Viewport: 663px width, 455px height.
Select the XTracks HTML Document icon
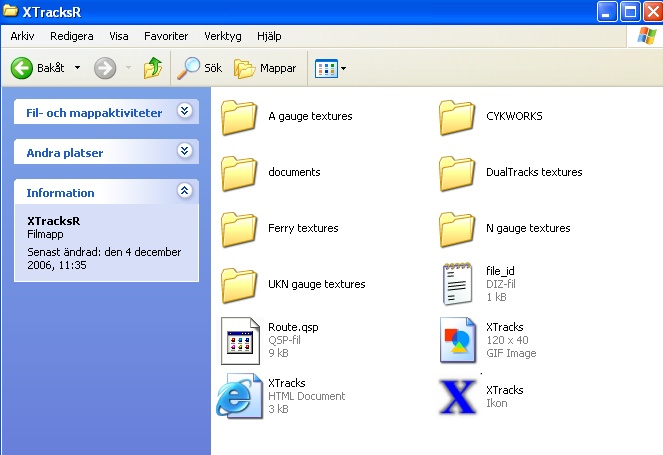tap(239, 396)
